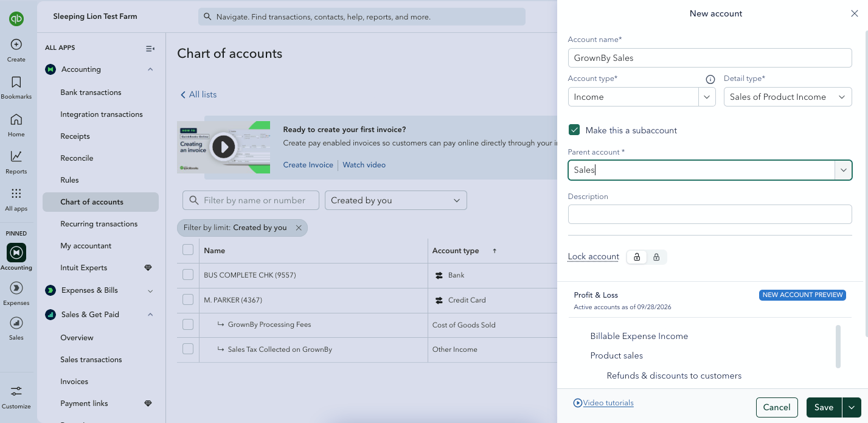Select pinned Expenses app icon
The width and height of the screenshot is (868, 423).
pyautogui.click(x=16, y=288)
